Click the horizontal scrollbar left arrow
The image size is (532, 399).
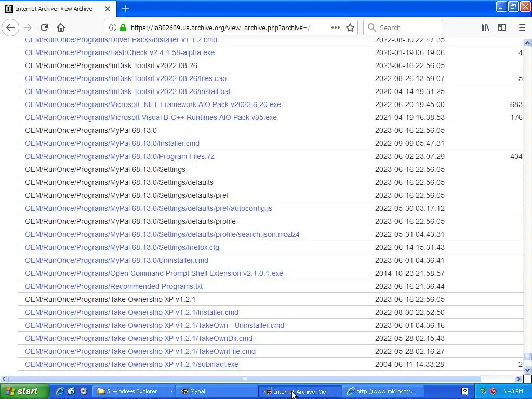(4, 379)
